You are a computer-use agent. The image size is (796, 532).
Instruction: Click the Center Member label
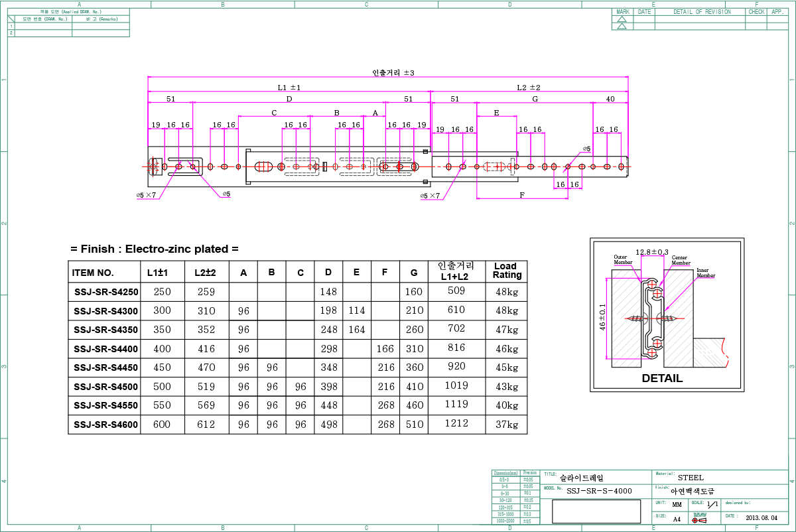(681, 260)
